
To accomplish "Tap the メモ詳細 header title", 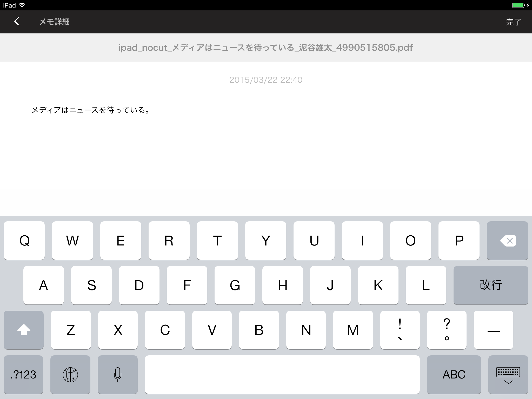I will 54,22.
